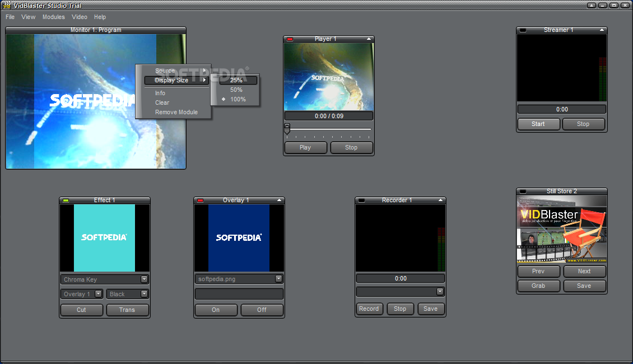Expand the Source submenu in context menu

176,71
